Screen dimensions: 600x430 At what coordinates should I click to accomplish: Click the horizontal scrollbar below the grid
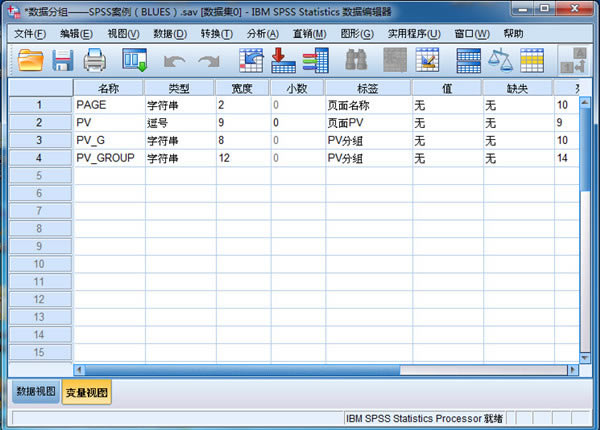point(300,370)
